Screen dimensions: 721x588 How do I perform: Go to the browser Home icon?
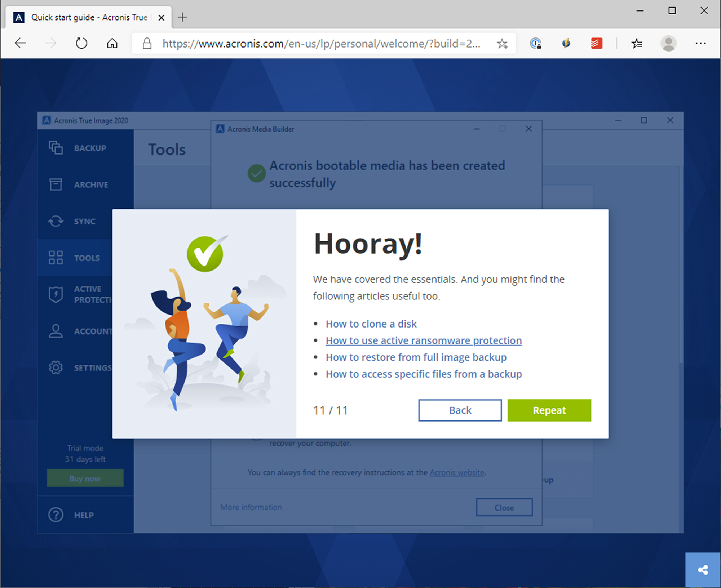[x=112, y=43]
